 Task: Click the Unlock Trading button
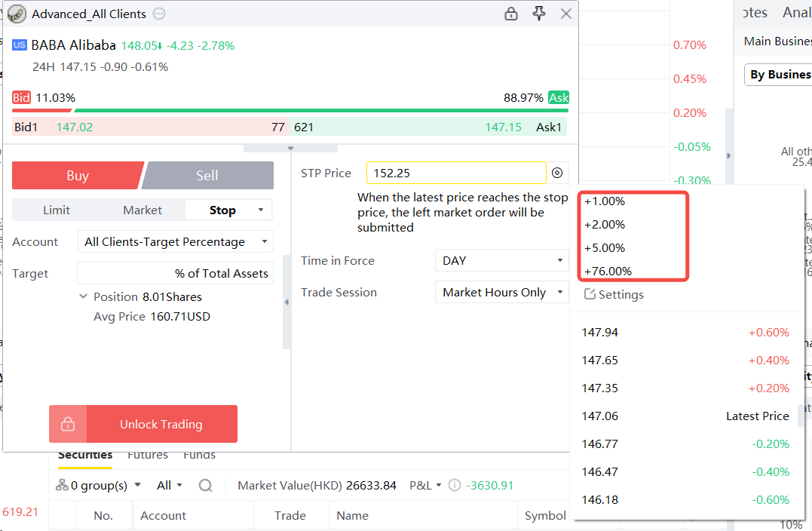pyautogui.click(x=143, y=425)
